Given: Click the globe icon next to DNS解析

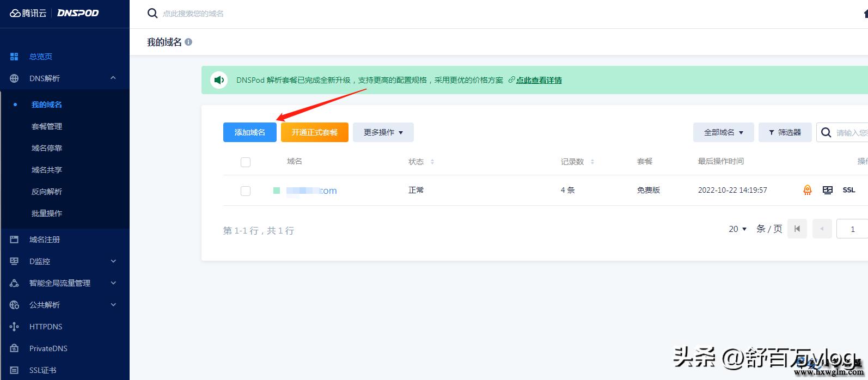Looking at the screenshot, I should click(14, 78).
